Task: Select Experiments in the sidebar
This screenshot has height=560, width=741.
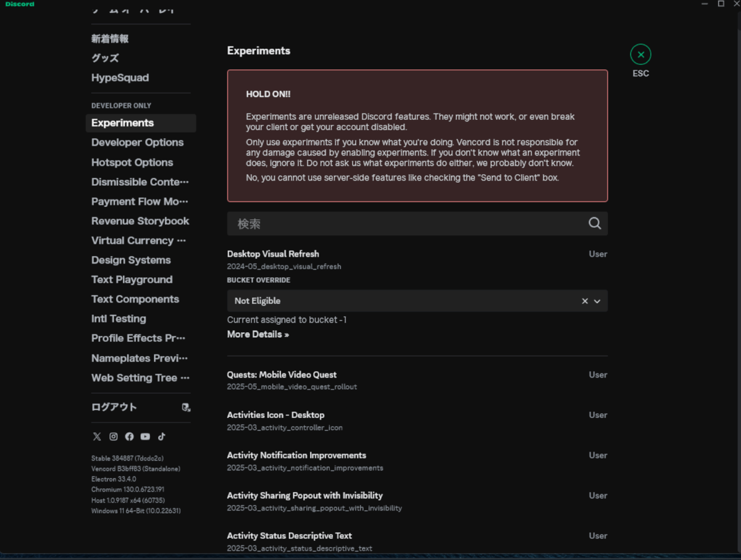Action: click(141, 123)
